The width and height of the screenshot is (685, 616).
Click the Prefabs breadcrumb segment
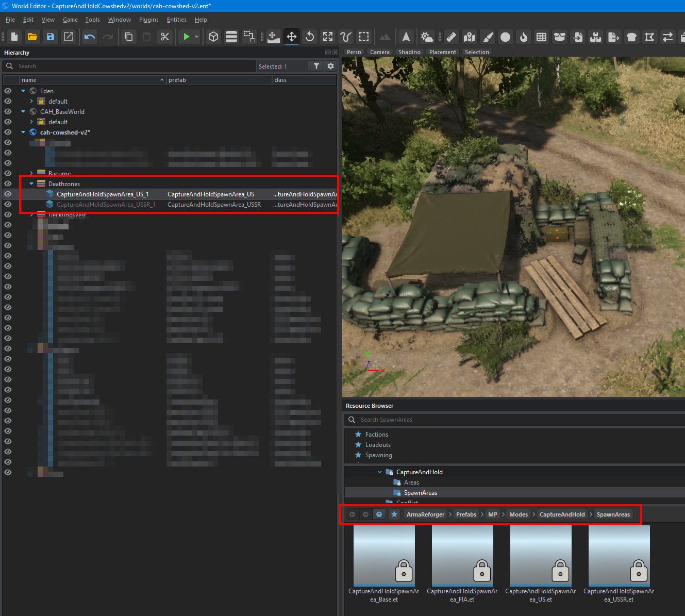(466, 514)
